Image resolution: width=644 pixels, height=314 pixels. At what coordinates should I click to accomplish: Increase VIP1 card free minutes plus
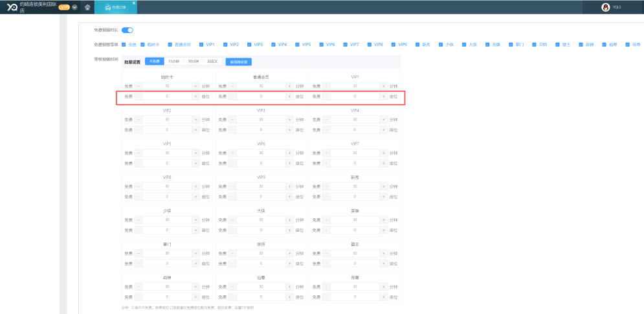(384, 86)
